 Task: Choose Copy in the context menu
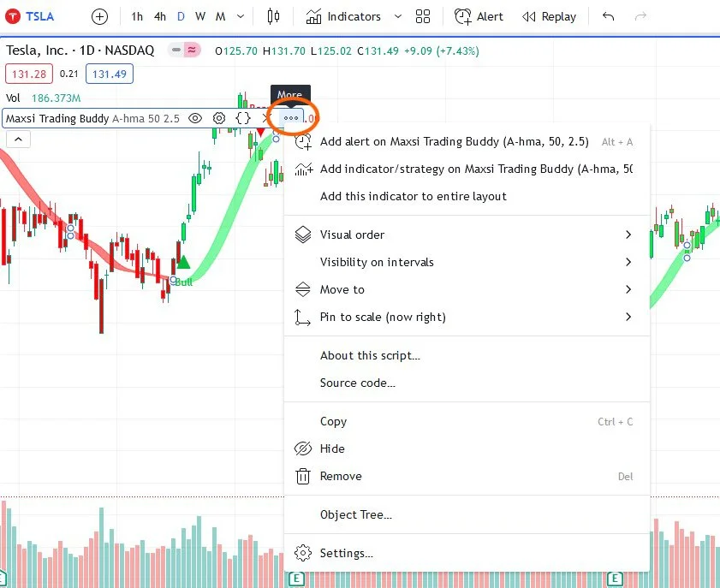tap(467, 422)
